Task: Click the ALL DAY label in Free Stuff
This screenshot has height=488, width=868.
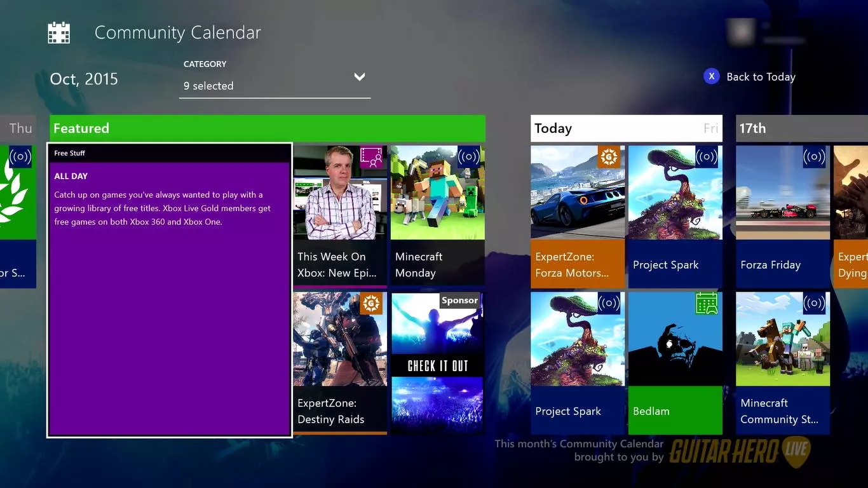Action: pyautogui.click(x=71, y=176)
